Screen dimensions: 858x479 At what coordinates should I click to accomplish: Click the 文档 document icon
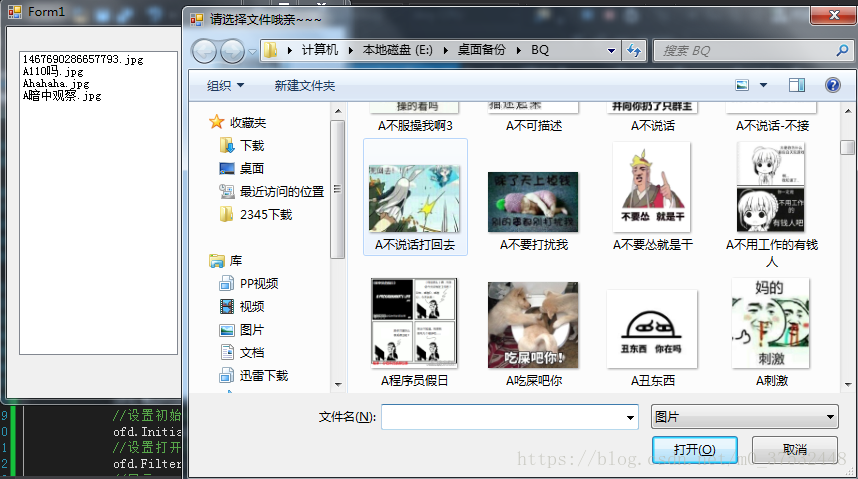coord(227,353)
